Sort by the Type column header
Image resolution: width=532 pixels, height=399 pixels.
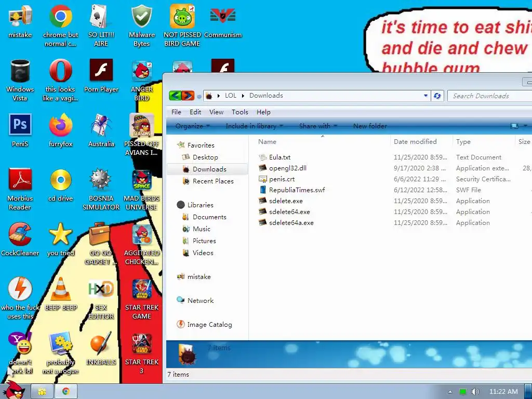[484, 141]
